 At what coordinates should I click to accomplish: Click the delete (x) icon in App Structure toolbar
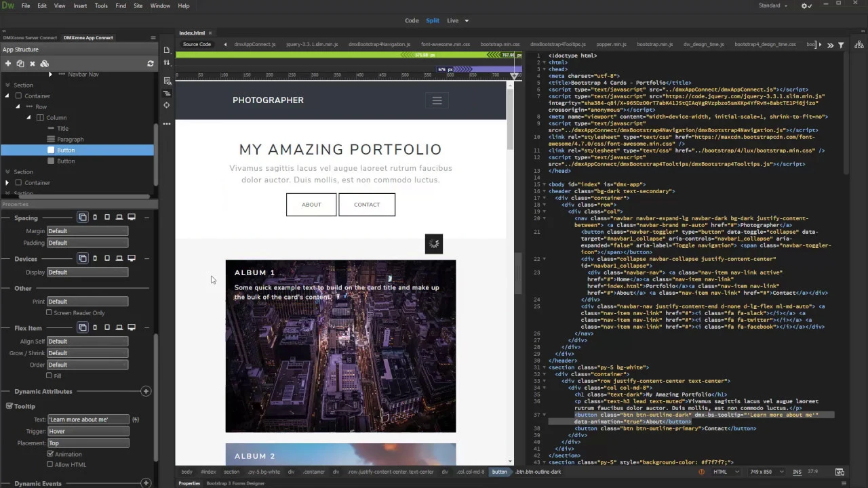[32, 63]
